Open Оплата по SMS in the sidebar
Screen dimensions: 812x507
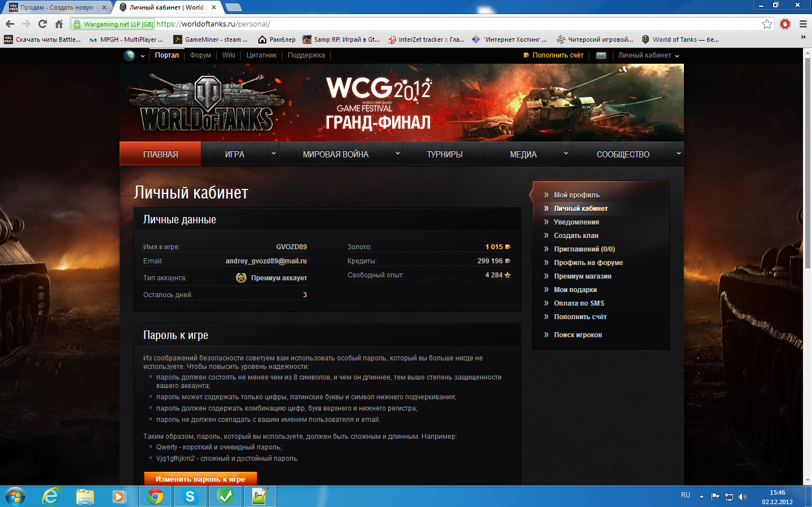pyautogui.click(x=579, y=303)
